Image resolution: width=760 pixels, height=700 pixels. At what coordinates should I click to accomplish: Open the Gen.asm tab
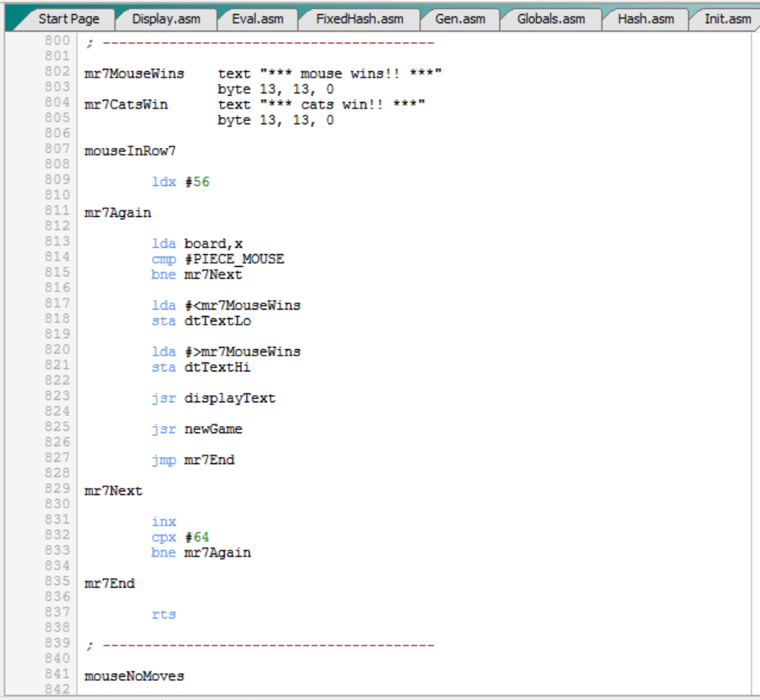click(x=459, y=18)
